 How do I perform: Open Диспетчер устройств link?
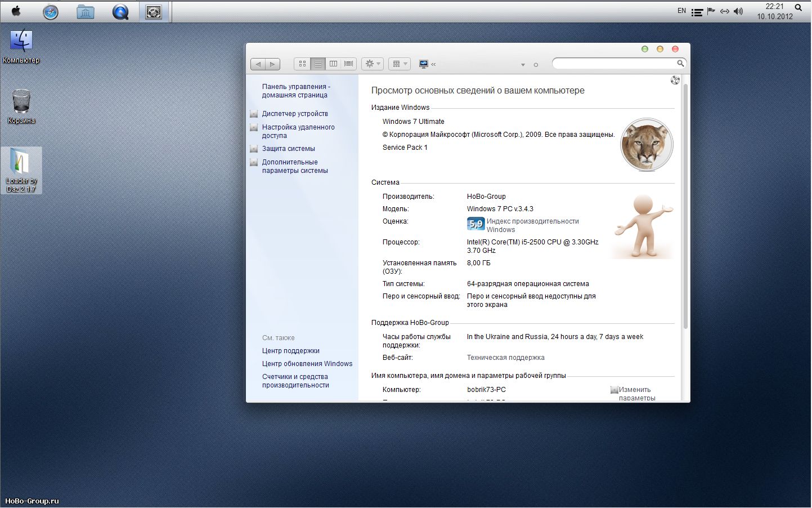(295, 114)
